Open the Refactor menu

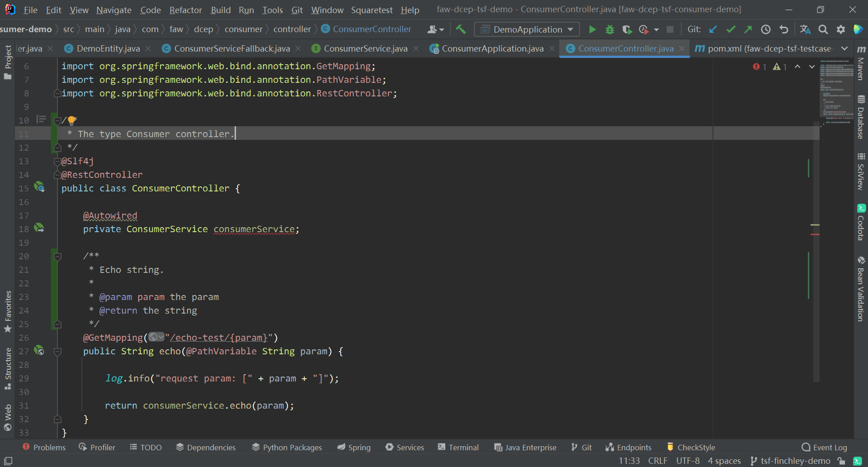tap(185, 10)
